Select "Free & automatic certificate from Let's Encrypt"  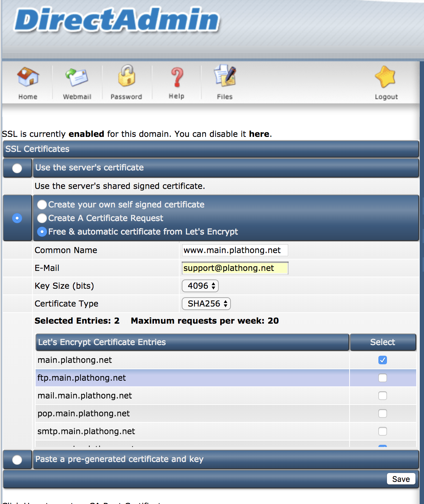[42, 232]
